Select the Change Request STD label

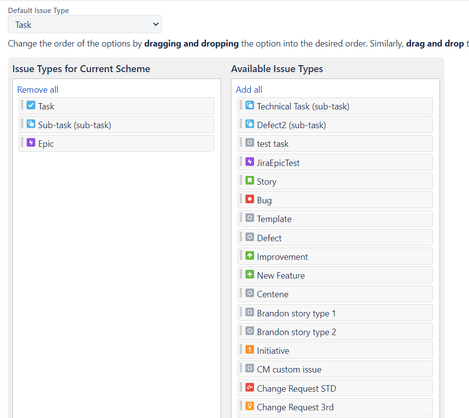(296, 388)
